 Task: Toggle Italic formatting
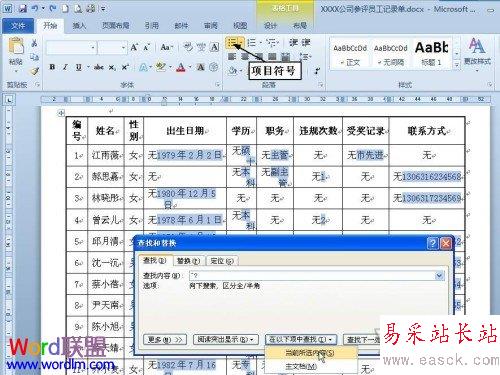[x=65, y=67]
